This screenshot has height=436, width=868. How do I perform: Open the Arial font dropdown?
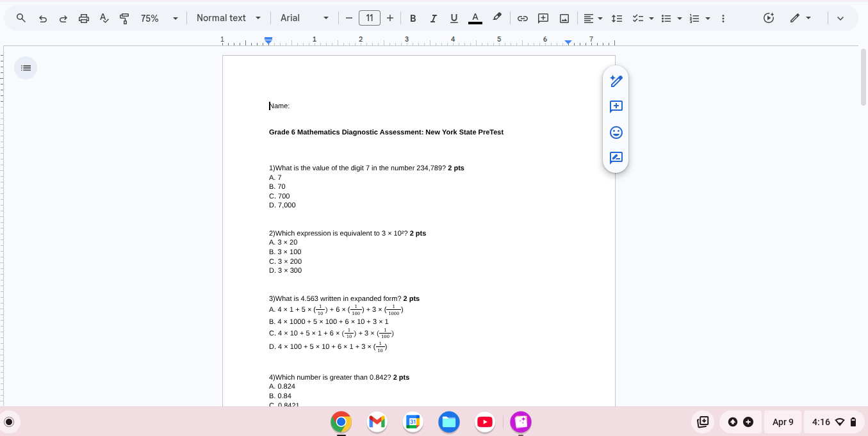coord(304,18)
